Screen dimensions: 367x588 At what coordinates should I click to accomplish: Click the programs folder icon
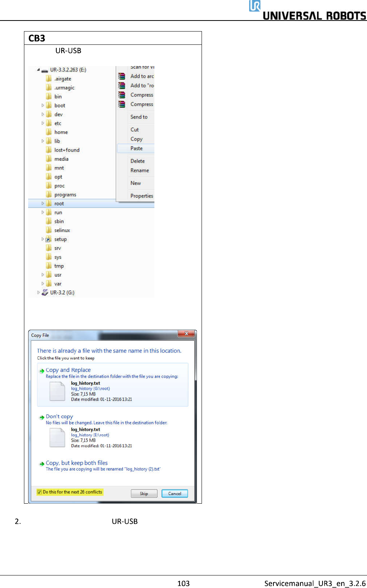[49, 194]
